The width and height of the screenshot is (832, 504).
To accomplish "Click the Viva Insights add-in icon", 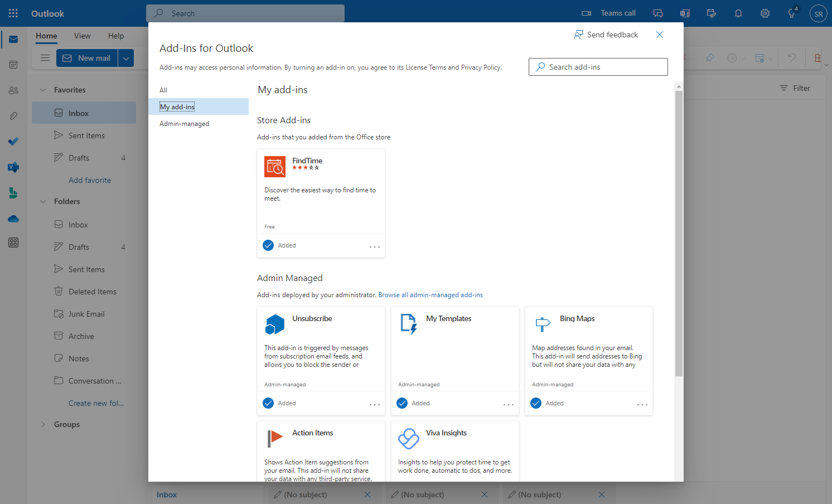I will pos(409,439).
